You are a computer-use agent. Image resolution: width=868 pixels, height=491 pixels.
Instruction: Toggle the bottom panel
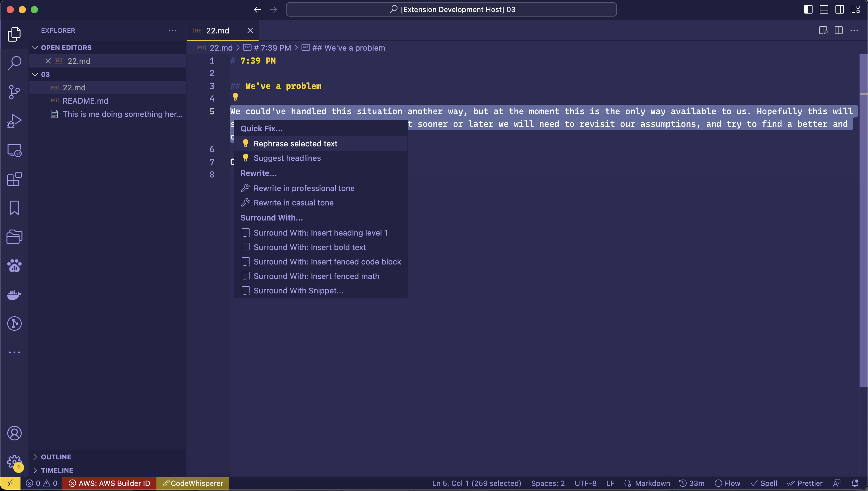pos(824,9)
